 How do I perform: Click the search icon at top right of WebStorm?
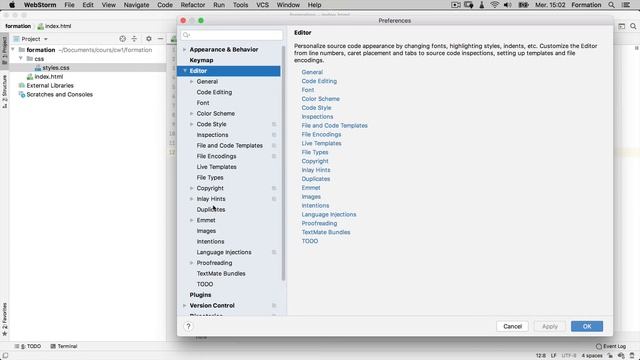click(x=633, y=26)
